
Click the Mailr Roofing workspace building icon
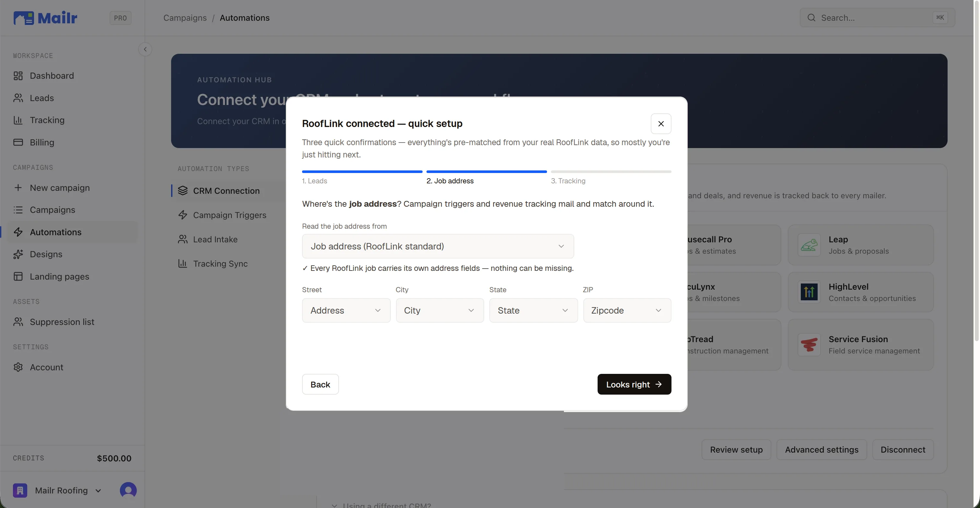coord(20,491)
